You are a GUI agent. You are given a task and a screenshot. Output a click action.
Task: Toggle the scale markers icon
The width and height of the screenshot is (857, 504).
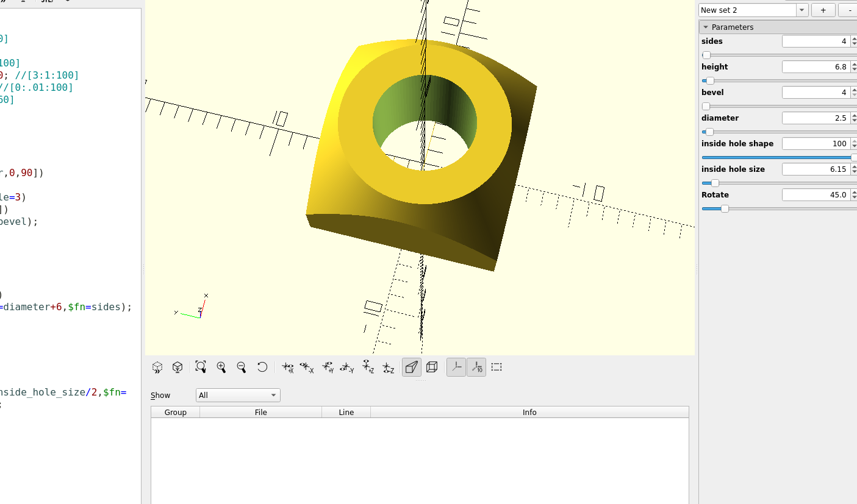tap(476, 367)
